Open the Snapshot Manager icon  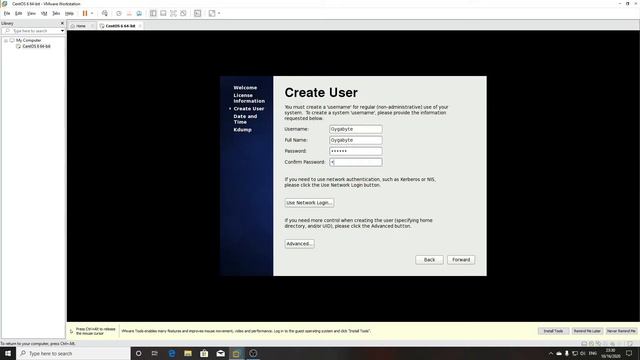pyautogui.click(x=139, y=13)
